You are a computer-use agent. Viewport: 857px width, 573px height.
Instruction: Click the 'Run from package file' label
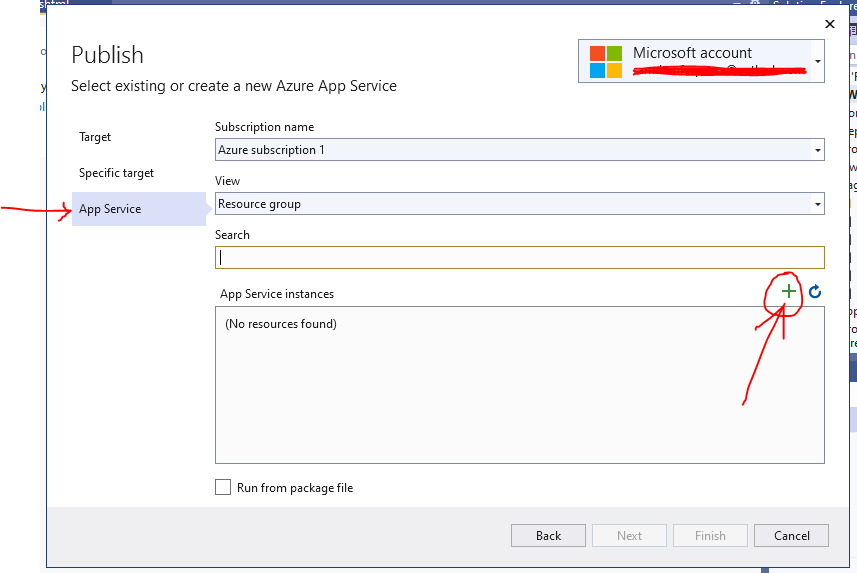[x=295, y=488]
